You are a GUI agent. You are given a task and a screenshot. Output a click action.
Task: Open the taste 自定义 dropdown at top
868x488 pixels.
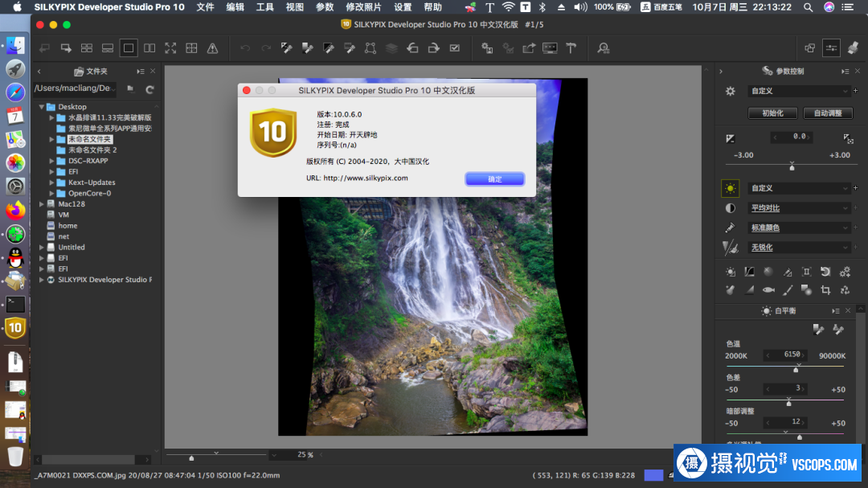click(x=799, y=91)
